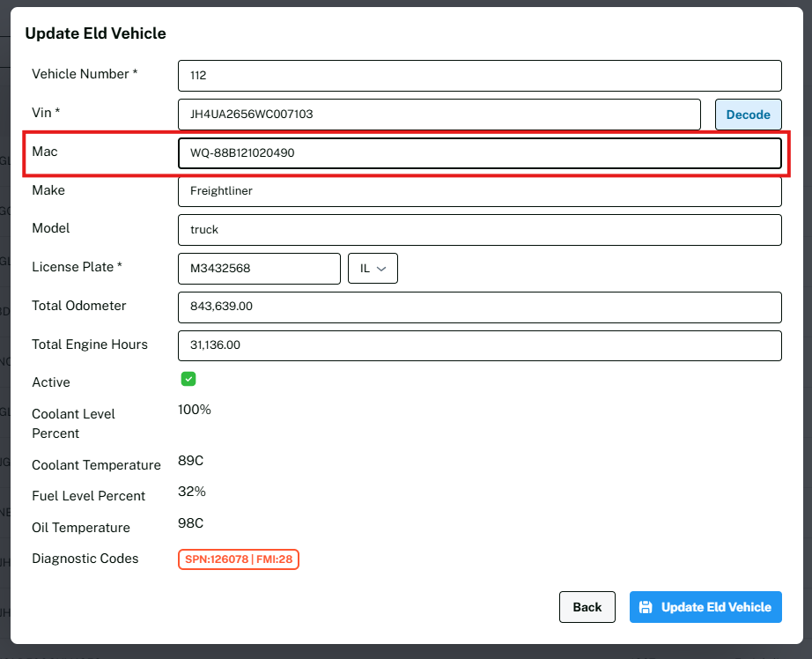Uncheck the Active checkbox
Viewport: 812px width, 659px height.
click(x=188, y=379)
